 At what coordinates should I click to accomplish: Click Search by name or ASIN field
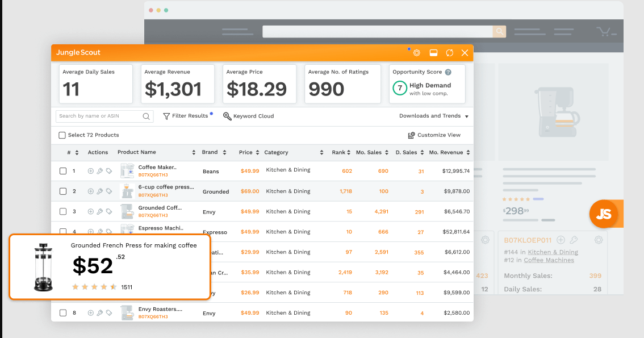point(104,116)
